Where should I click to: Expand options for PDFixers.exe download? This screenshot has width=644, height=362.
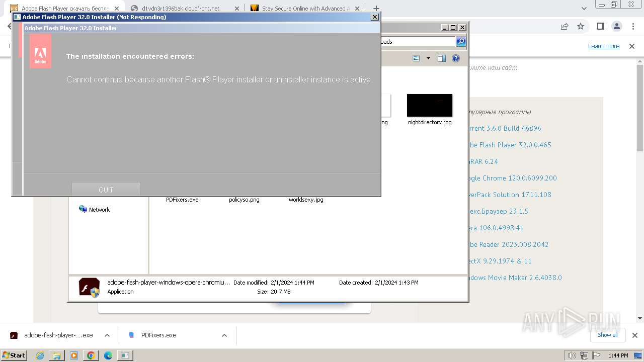point(224,335)
